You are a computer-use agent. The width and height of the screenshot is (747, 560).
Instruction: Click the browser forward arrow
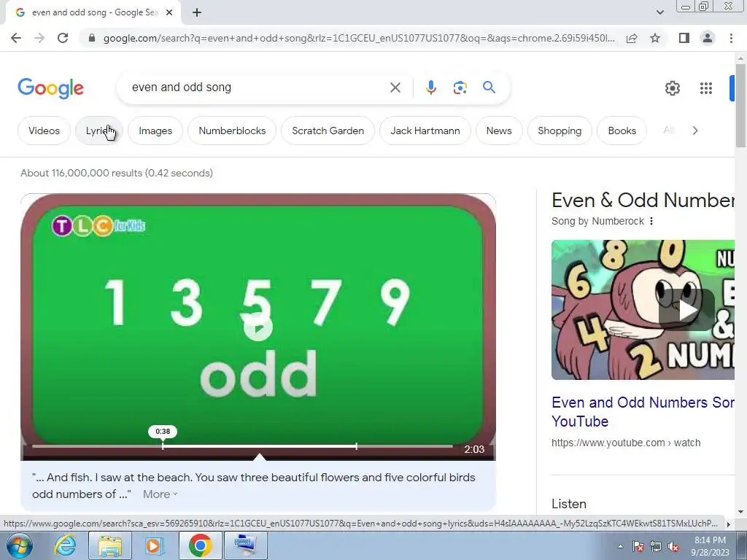click(x=39, y=38)
